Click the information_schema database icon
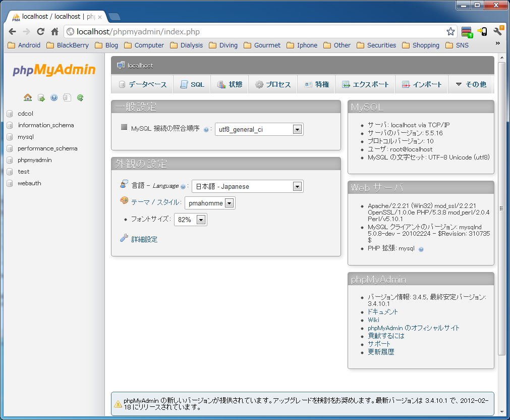Image resolution: width=510 pixels, height=420 pixels. pos(10,125)
